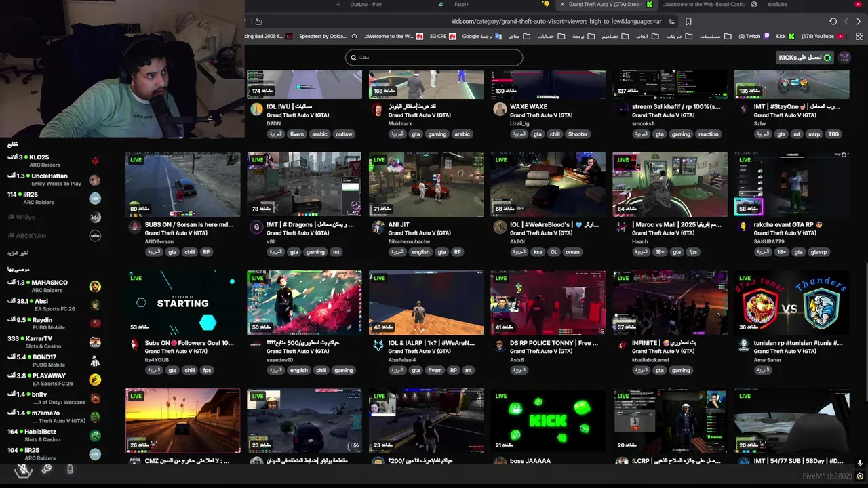This screenshot has height=488, width=868.
Task: Open the STREAM IS STARTING thumbnail
Action: click(x=183, y=302)
